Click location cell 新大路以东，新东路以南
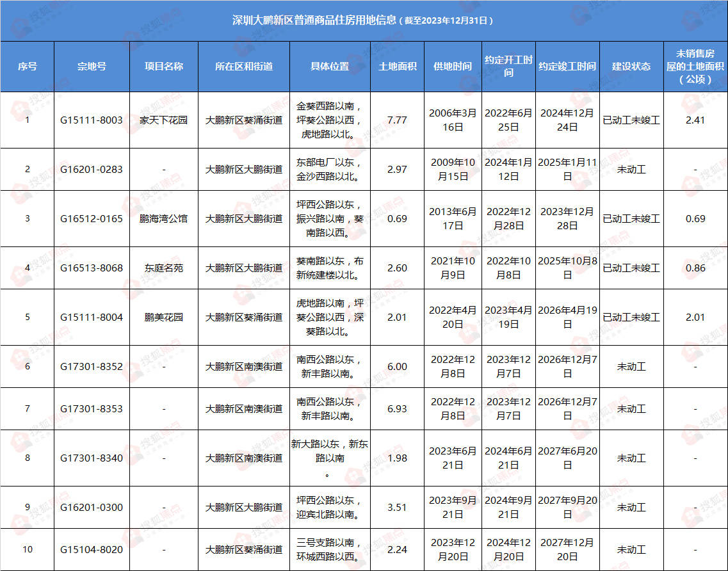 (x=330, y=458)
